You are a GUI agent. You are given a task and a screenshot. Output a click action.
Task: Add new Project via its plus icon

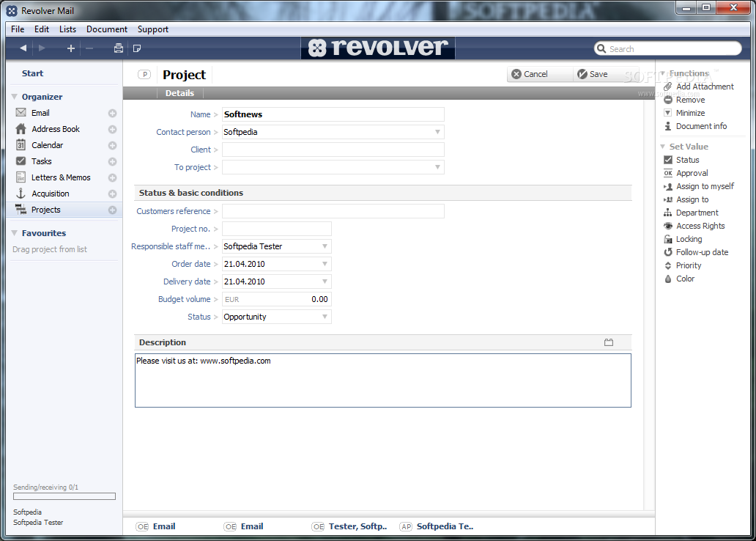click(112, 210)
